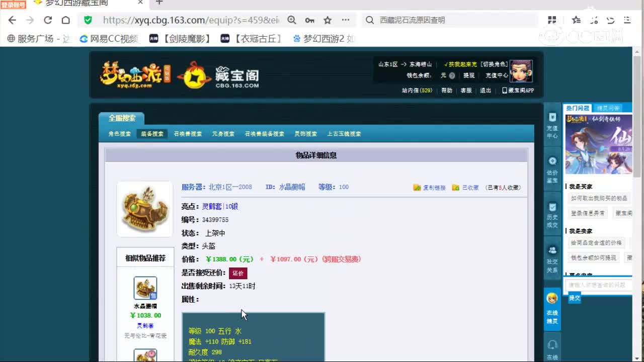Image resolution: width=644 pixels, height=362 pixels.
Task: Open 召唤兽装备搜索
Action: [x=264, y=134]
